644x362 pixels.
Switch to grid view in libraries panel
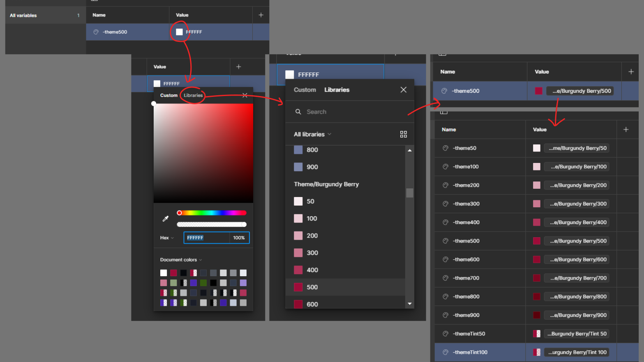click(404, 134)
